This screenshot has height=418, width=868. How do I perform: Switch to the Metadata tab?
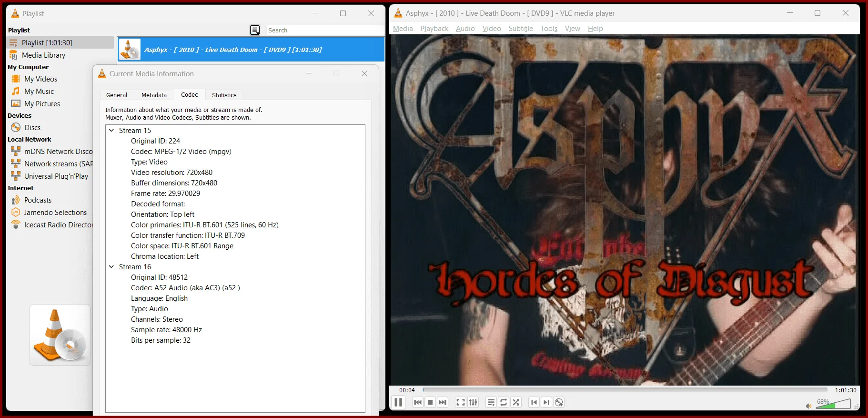coord(154,95)
